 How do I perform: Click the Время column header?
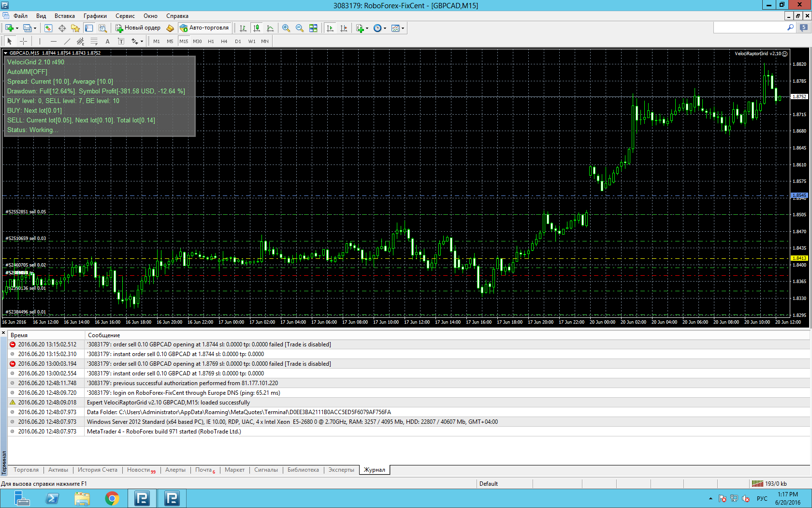[46, 335]
